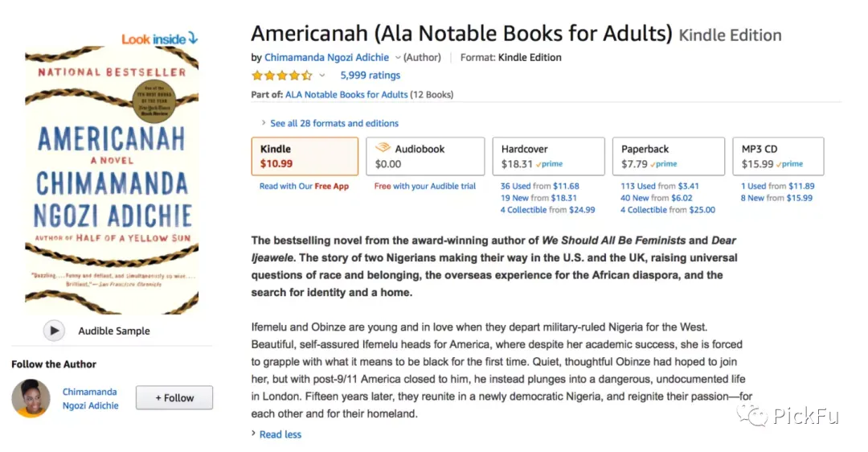Click the Audible icon in Audiobook box
Viewport: 868px width, 452px height.
tap(383, 148)
